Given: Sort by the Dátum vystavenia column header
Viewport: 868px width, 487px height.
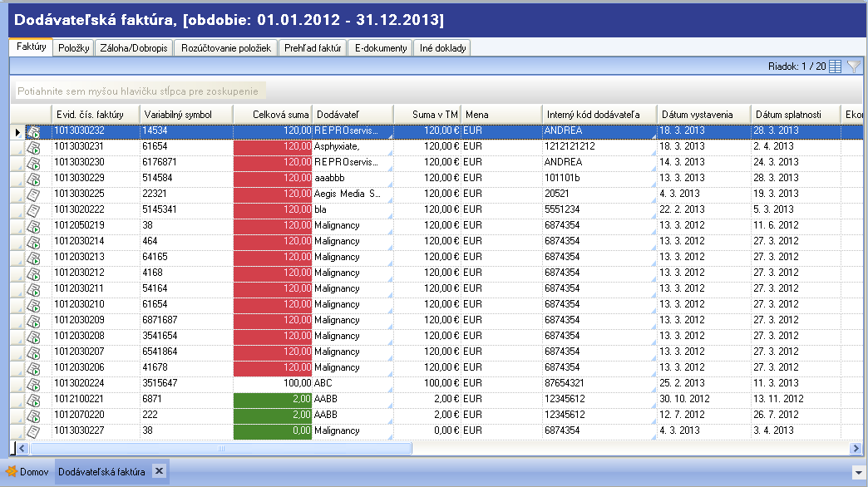Looking at the screenshot, I should (703, 115).
